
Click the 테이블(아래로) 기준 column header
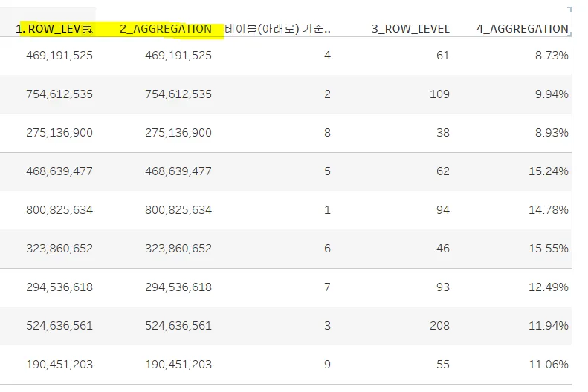pyautogui.click(x=277, y=28)
